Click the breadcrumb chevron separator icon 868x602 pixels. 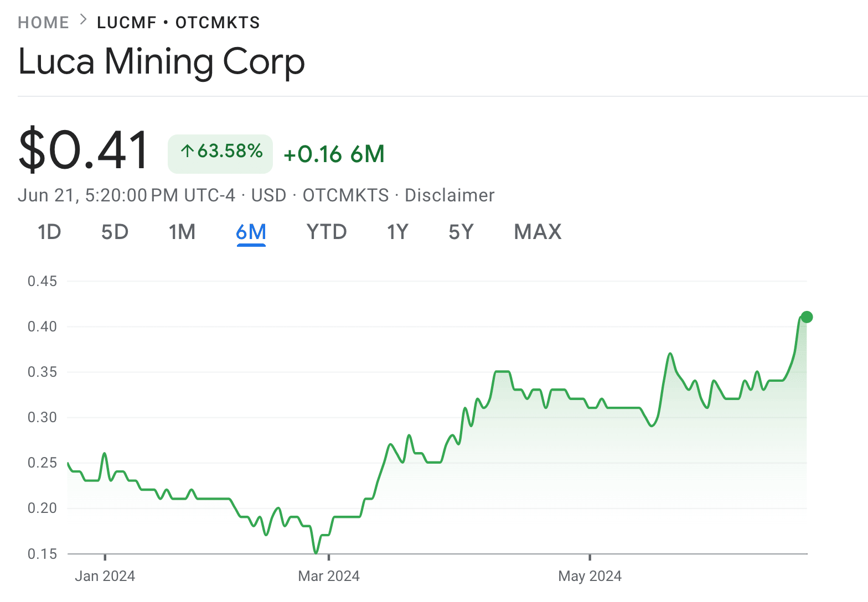[84, 20]
